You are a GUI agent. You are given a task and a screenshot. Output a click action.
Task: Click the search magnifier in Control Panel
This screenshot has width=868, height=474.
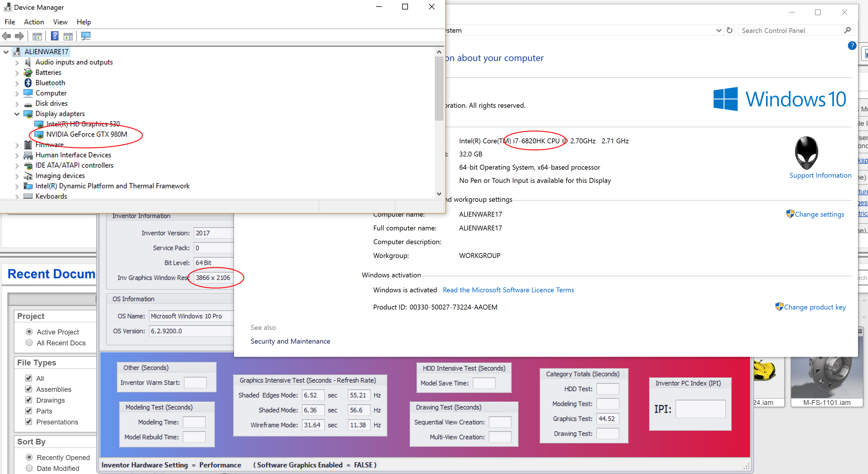click(x=847, y=30)
